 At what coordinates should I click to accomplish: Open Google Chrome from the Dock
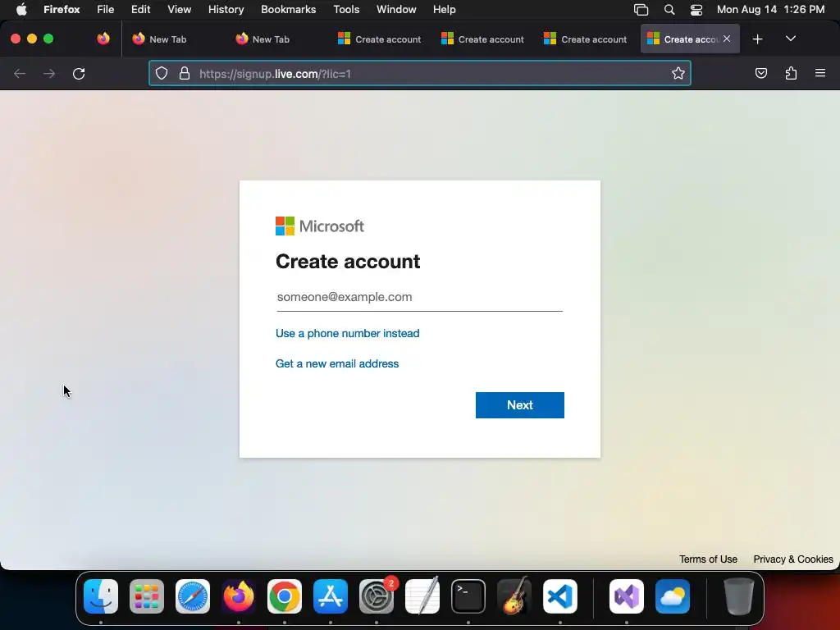pyautogui.click(x=285, y=596)
